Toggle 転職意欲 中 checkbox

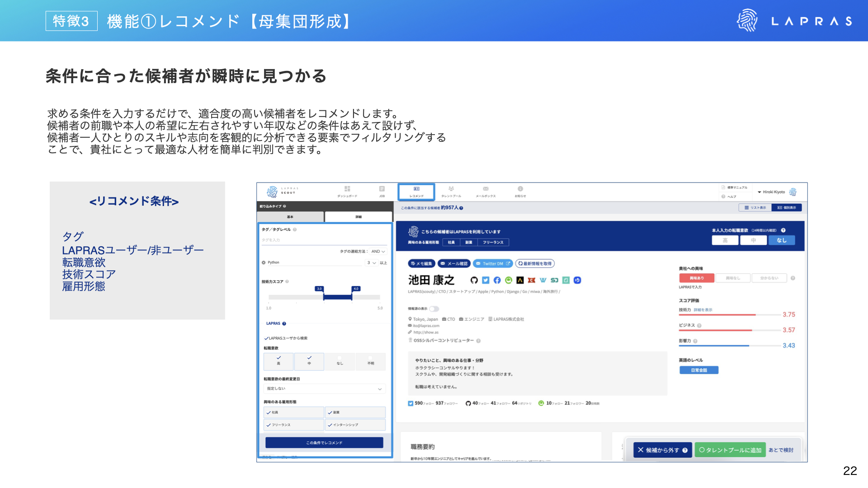click(309, 361)
